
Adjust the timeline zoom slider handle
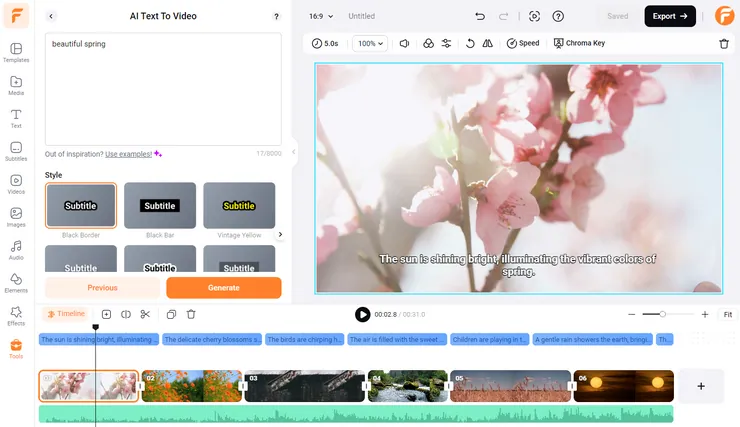pyautogui.click(x=663, y=314)
